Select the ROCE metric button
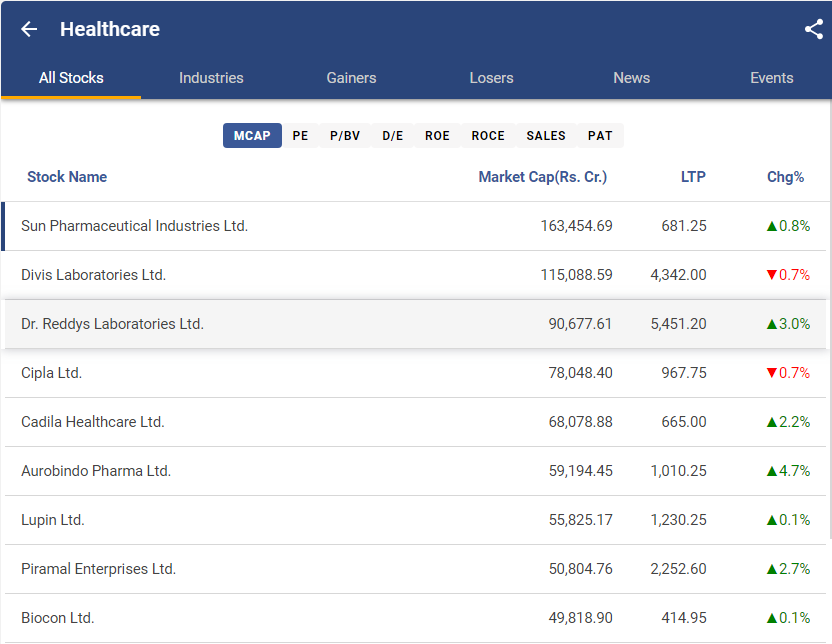Screen dimensions: 832x644 488,136
